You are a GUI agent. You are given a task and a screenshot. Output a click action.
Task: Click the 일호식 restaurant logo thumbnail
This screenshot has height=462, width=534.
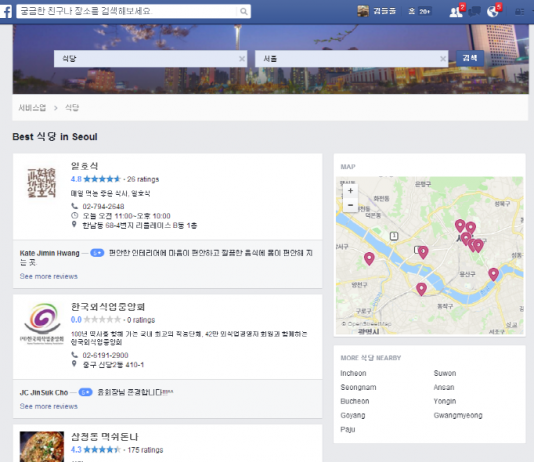click(x=42, y=183)
